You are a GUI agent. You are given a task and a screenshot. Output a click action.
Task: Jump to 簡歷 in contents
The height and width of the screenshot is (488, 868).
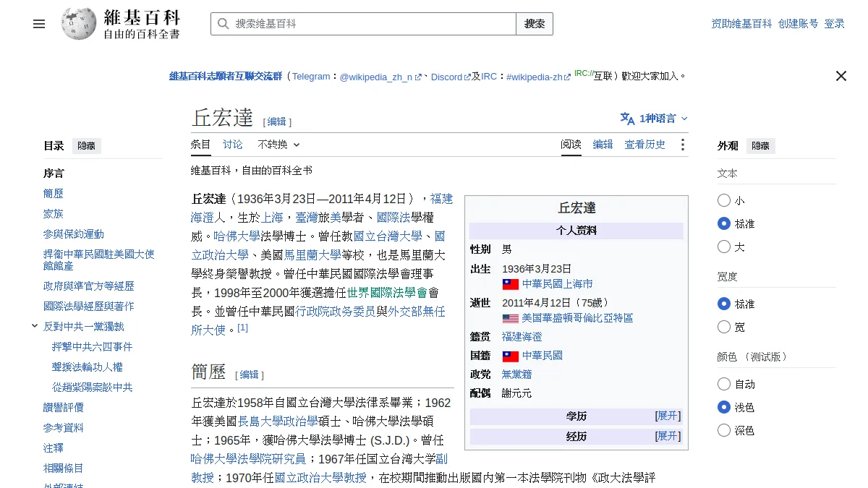[54, 194]
